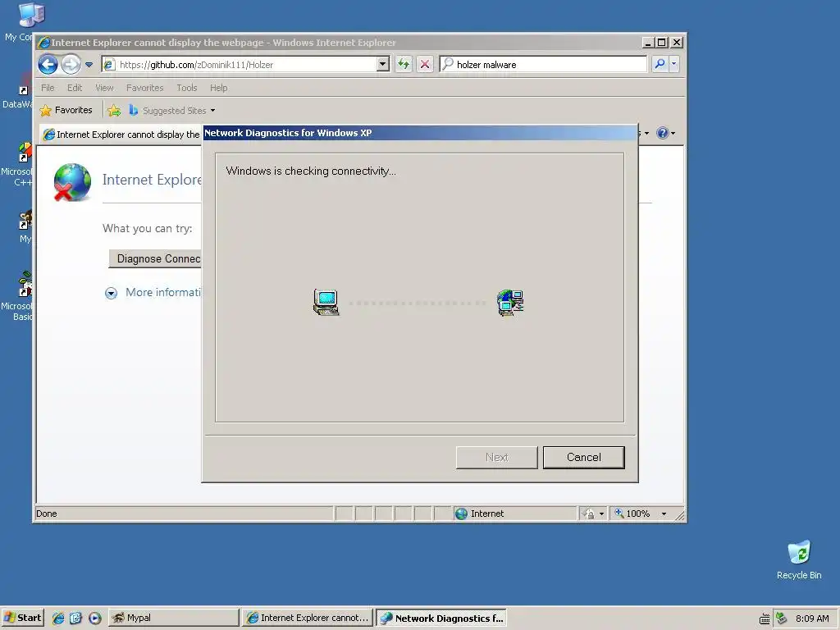Click the Add to Favorites Bar icon
840x630 pixels.
(x=114, y=111)
